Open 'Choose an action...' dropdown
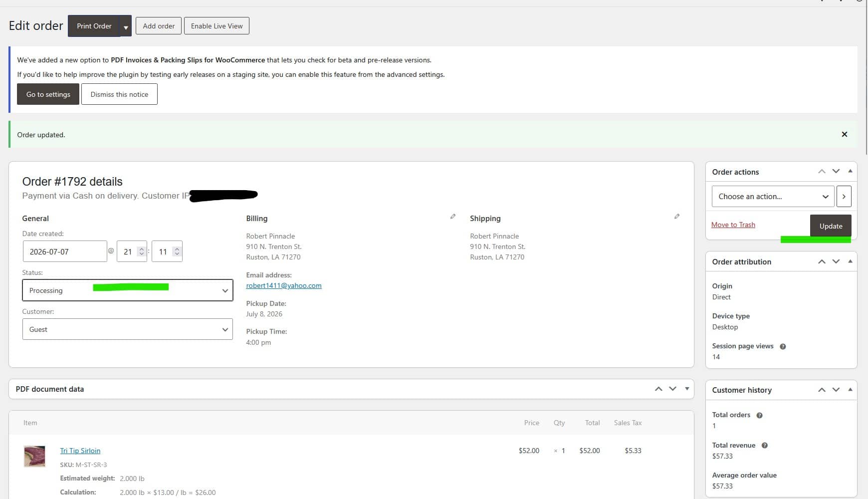The image size is (868, 499). point(773,197)
